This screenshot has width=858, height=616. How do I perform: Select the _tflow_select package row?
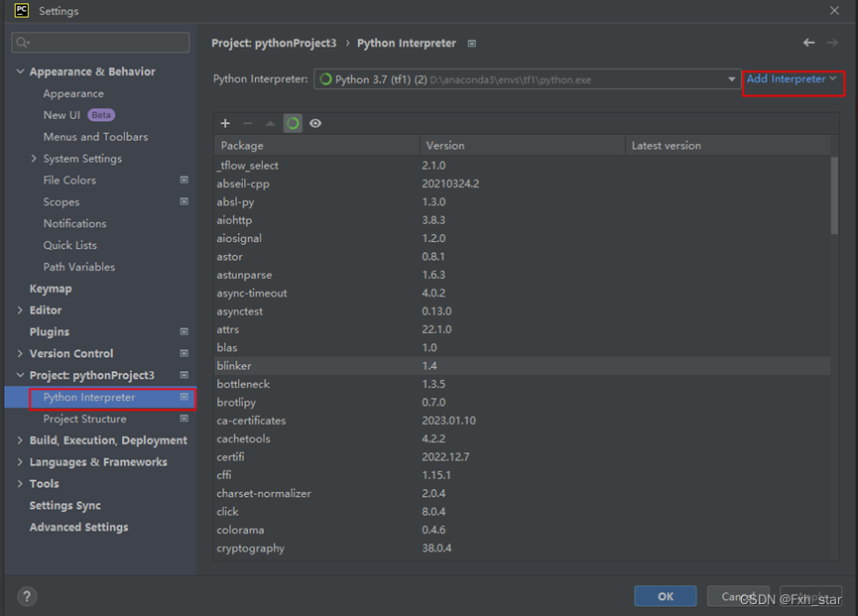tap(522, 166)
